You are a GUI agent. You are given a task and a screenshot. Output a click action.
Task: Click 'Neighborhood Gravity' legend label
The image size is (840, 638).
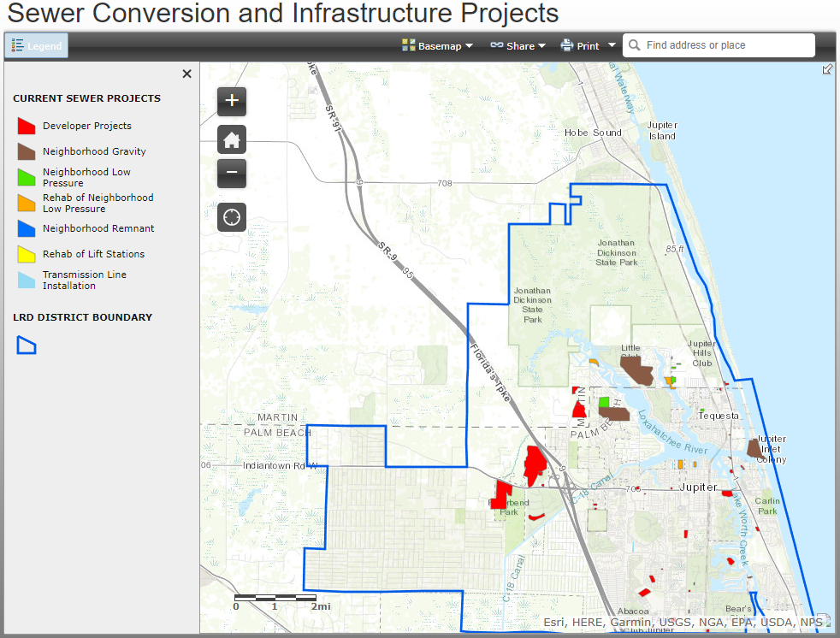click(x=94, y=151)
